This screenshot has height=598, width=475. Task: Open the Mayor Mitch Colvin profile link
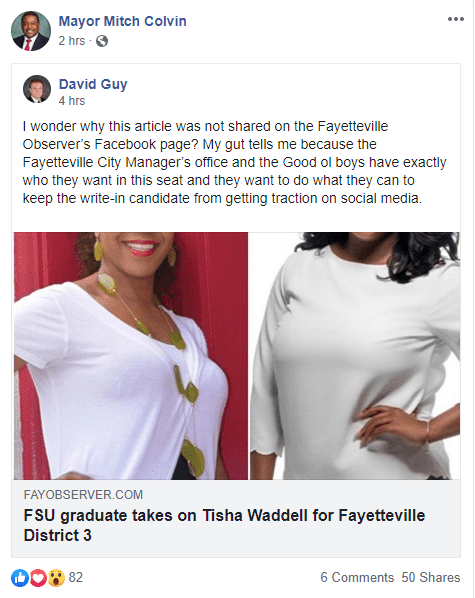pyautogui.click(x=122, y=21)
